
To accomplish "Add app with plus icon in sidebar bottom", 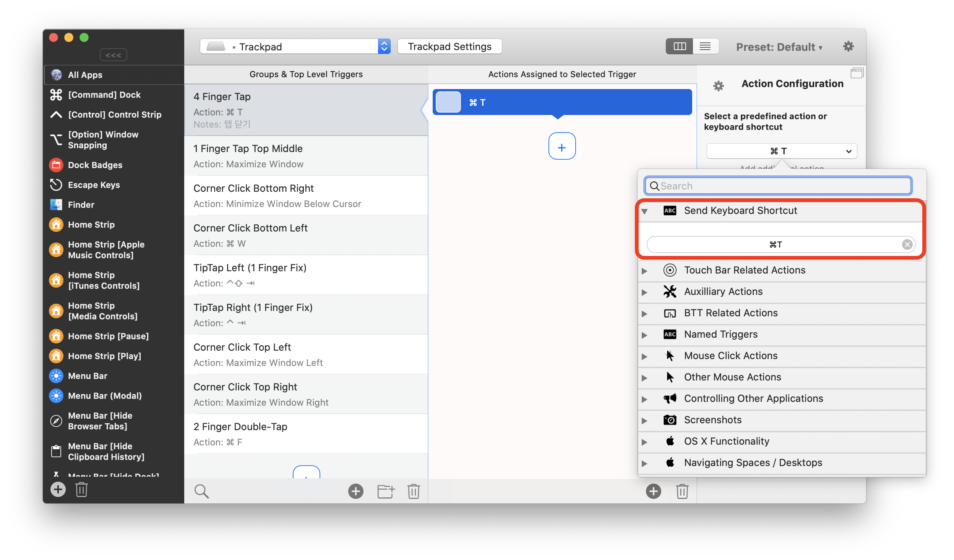I will point(58,489).
